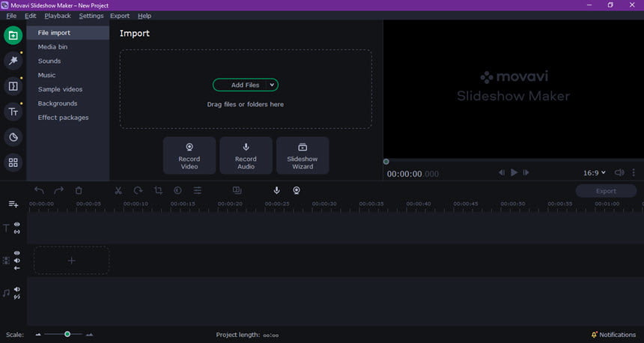
Task: Toggle video track arrow icon
Action: click(16, 268)
